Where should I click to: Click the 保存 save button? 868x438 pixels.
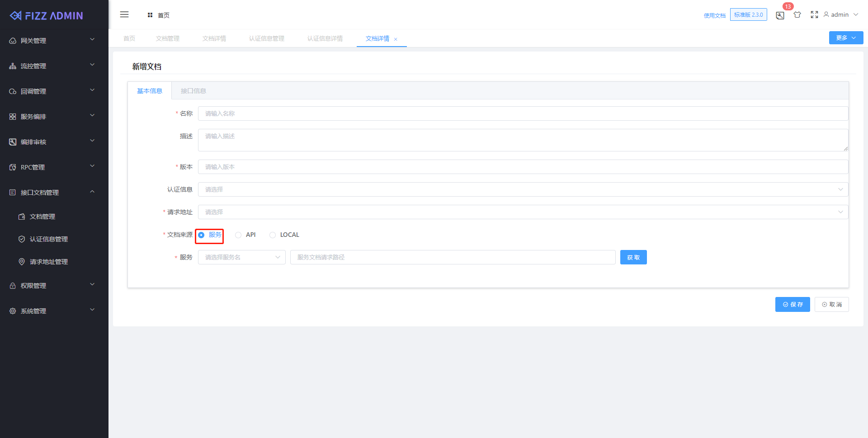(792, 304)
